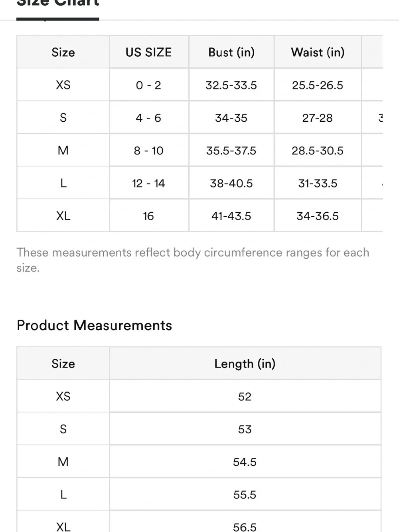
Task: Click the Waist (in) column header
Action: [318, 52]
